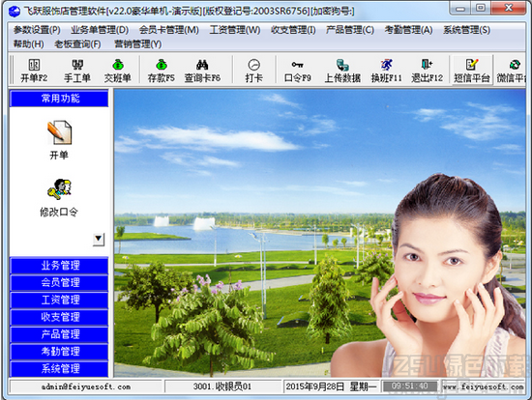
Task: Open the 手工单 toolbar icon
Action: (x=77, y=71)
